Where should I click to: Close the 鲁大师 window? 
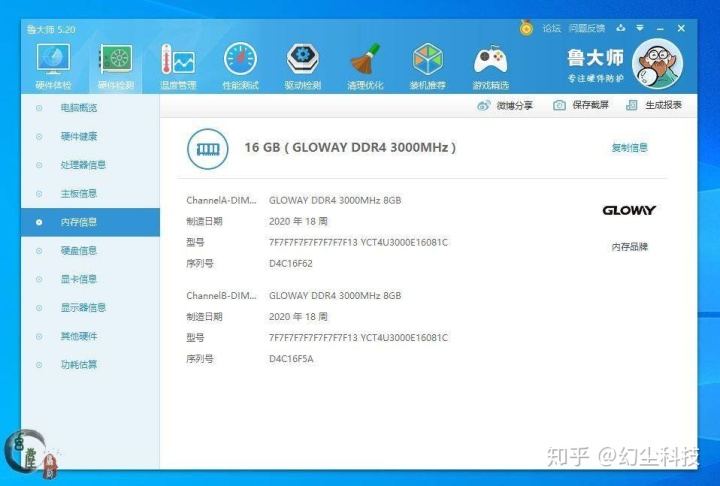point(681,28)
